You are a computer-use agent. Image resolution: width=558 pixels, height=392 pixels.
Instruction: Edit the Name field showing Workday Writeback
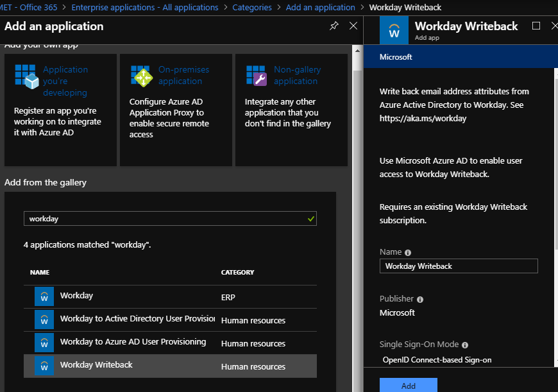pos(459,266)
